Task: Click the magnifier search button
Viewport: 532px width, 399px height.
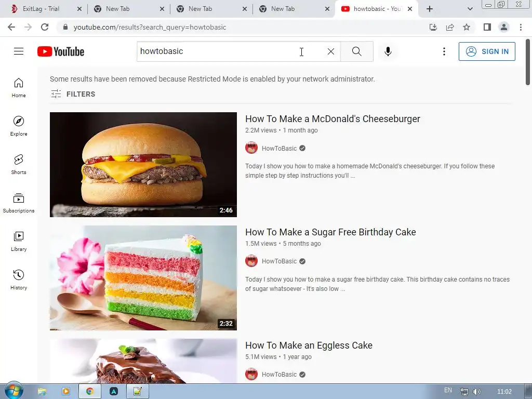Action: tap(356, 51)
